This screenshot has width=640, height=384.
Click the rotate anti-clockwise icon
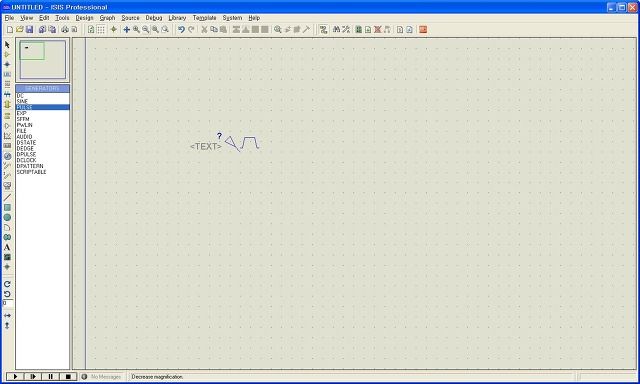pyautogui.click(x=7, y=294)
